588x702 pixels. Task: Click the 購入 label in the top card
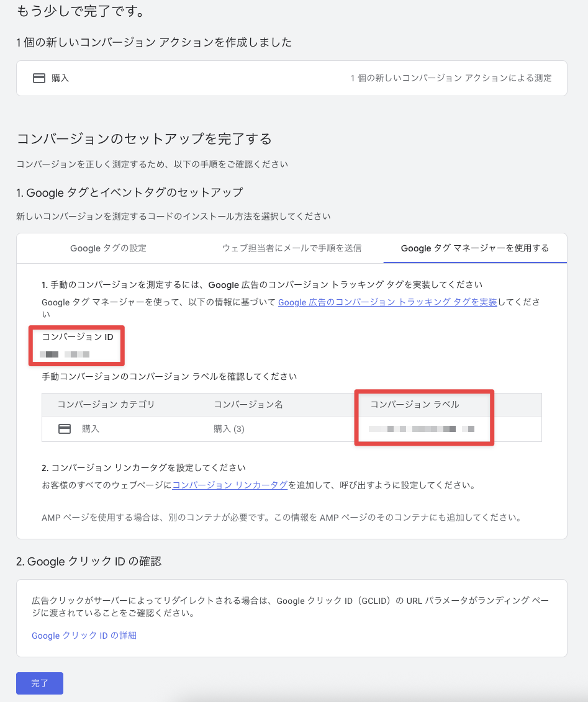60,78
